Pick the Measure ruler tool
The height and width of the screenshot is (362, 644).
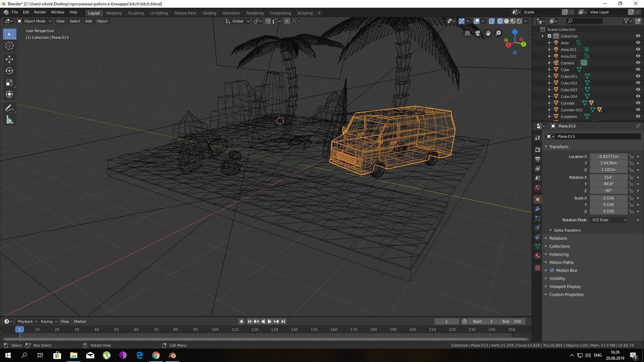[x=9, y=120]
